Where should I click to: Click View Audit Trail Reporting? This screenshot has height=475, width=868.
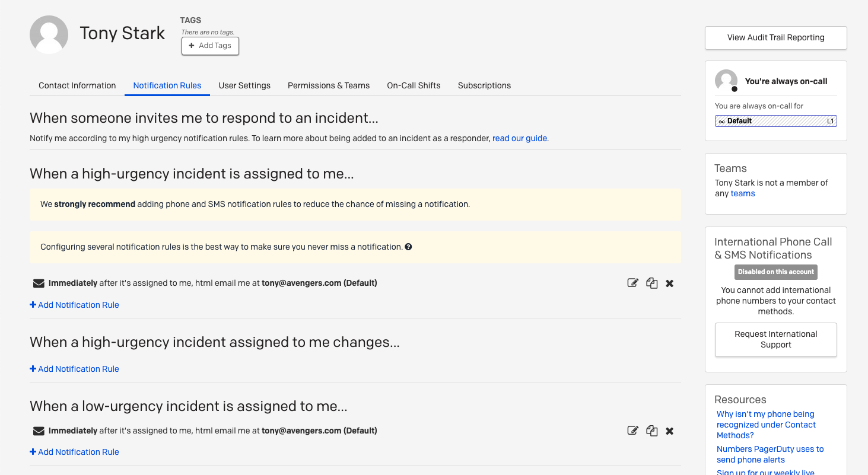click(x=775, y=37)
